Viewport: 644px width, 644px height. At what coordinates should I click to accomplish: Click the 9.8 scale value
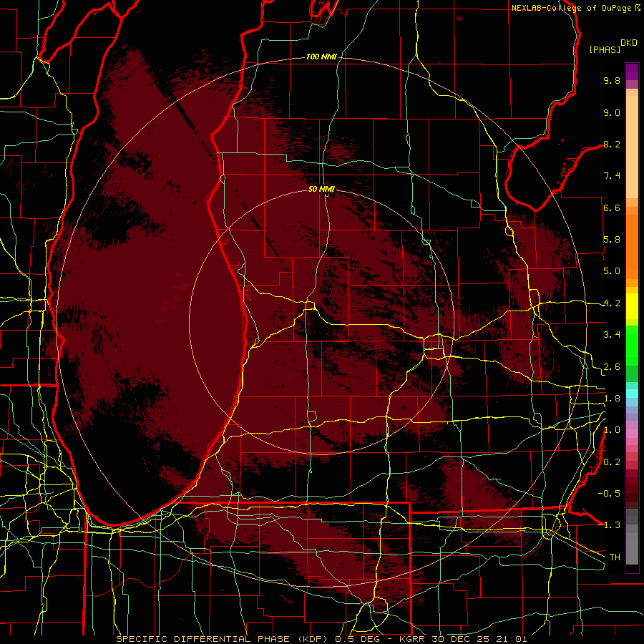coord(612,81)
